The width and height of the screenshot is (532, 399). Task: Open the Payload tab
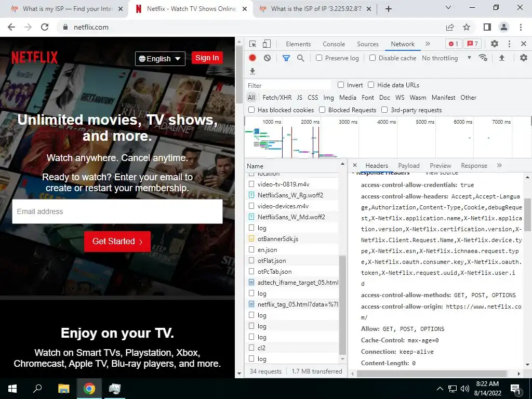[408, 166]
